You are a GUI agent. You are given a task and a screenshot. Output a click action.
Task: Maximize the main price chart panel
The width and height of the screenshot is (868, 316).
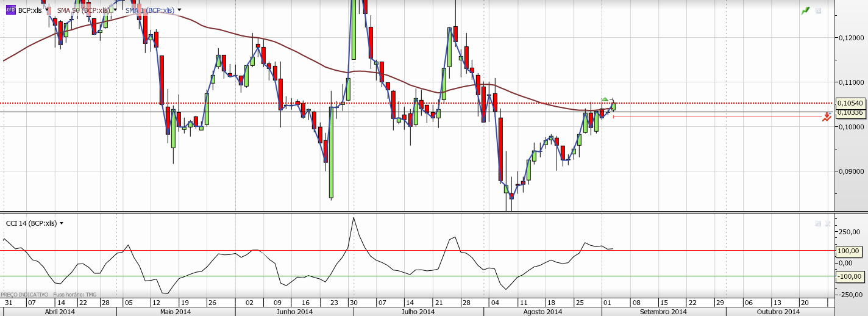(819, 10)
